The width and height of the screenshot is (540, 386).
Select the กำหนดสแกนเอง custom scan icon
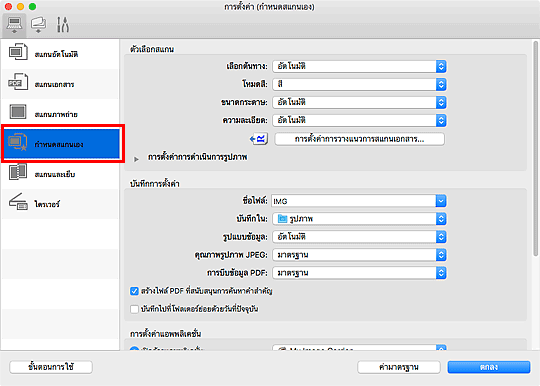pos(18,142)
